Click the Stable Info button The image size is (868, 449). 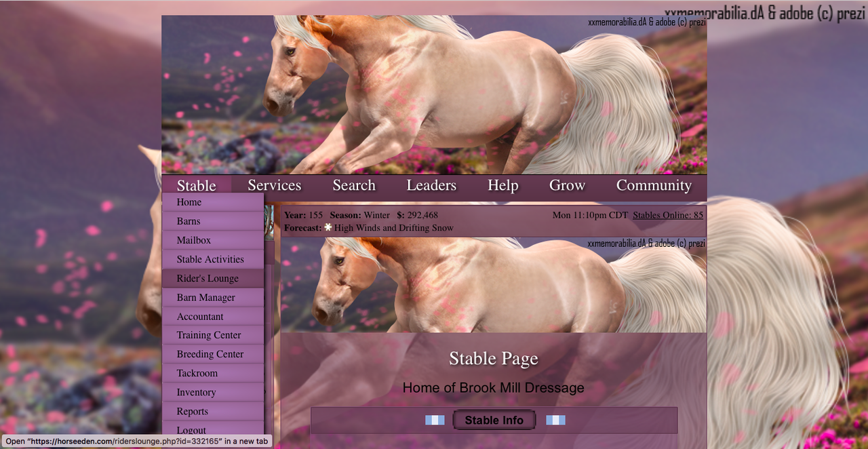pos(494,421)
